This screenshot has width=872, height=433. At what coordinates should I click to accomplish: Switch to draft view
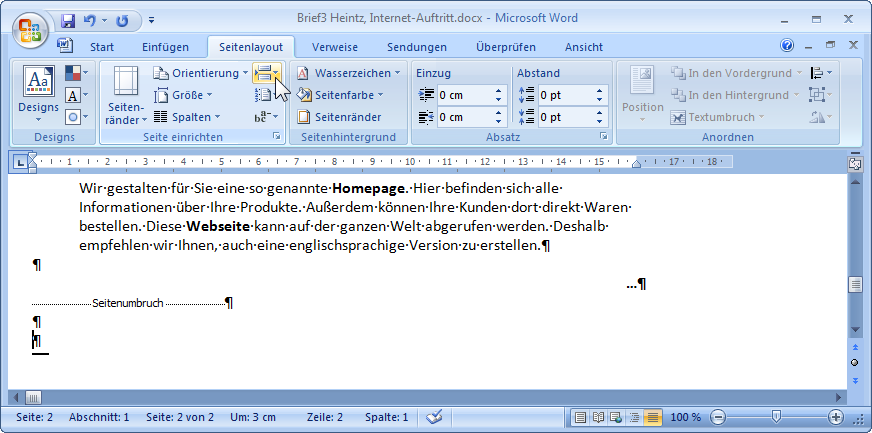pos(652,417)
